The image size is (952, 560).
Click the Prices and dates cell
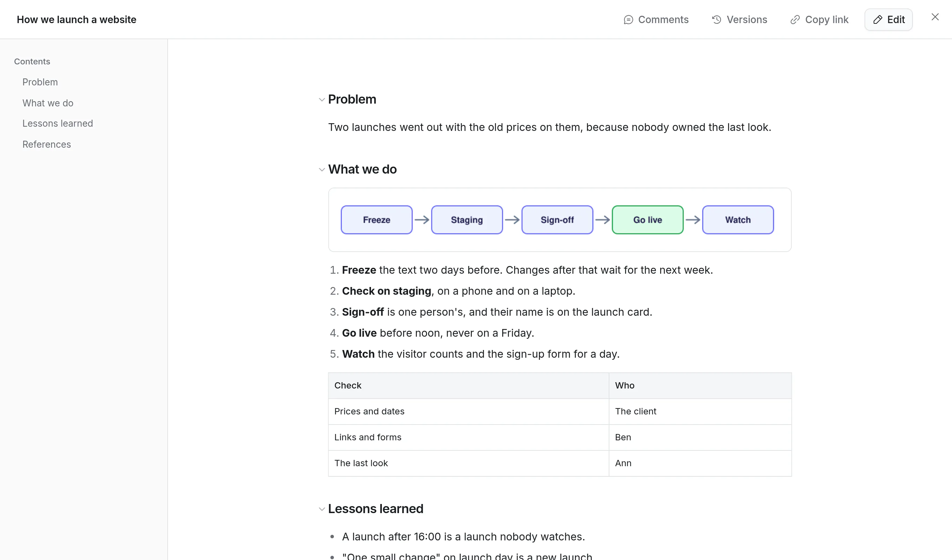(468, 412)
